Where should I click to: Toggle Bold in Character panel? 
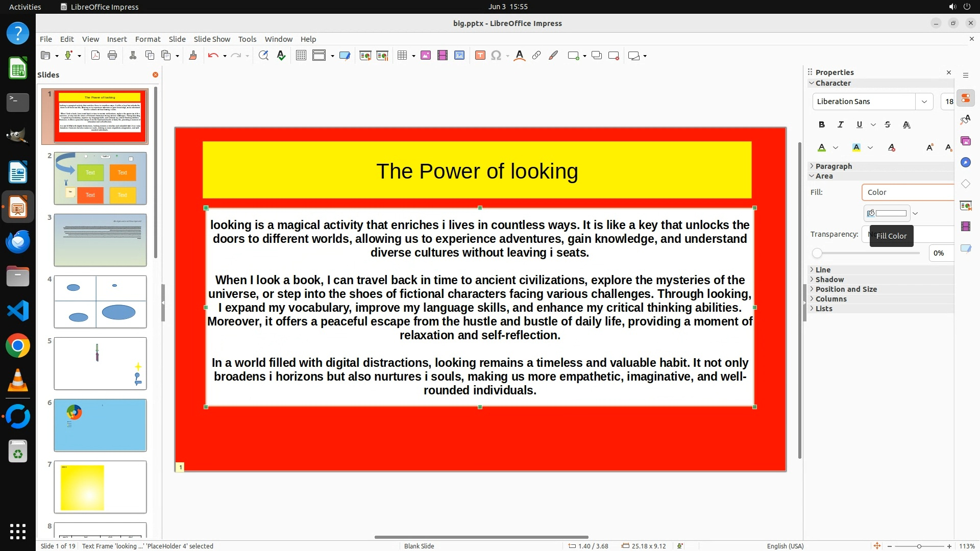[x=821, y=124]
